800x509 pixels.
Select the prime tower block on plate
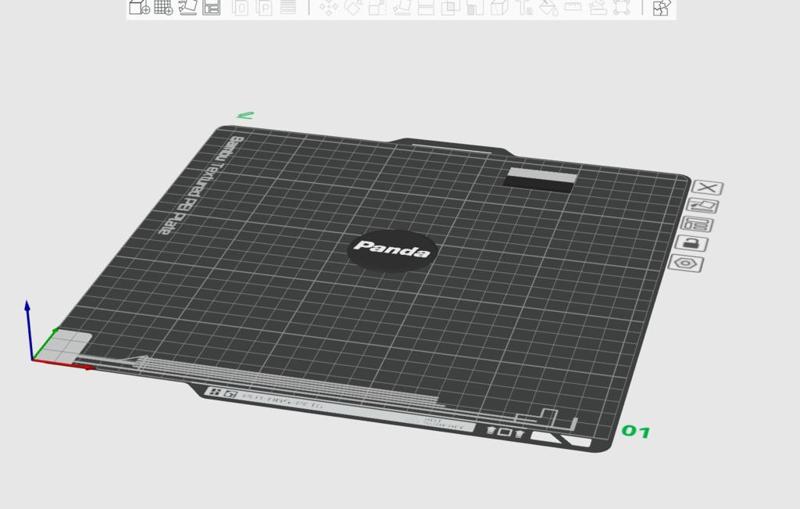(541, 180)
